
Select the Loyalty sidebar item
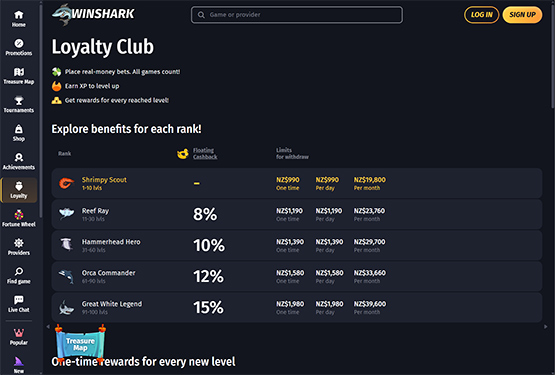point(19,190)
